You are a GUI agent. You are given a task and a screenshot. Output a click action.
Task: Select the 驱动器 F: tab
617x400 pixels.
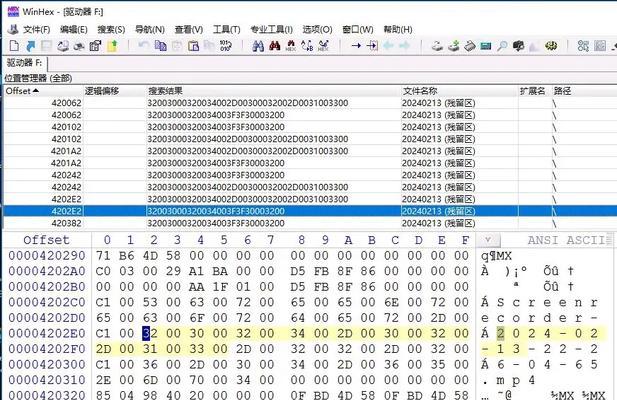click(25, 63)
